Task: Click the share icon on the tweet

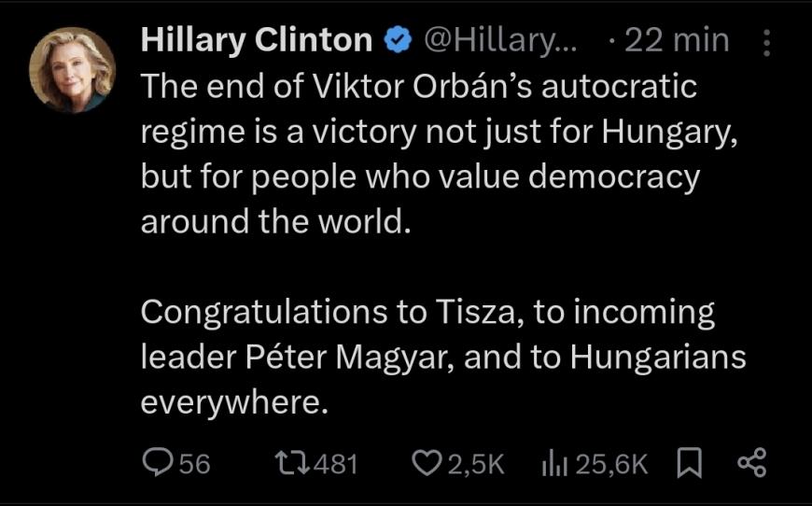Action: coord(751,463)
